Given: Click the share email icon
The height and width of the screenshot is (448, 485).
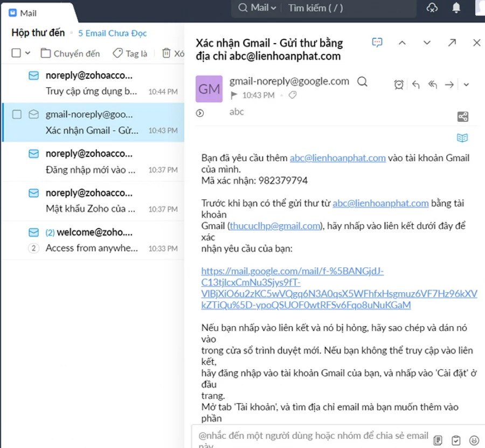Looking at the screenshot, I should (x=463, y=116).
